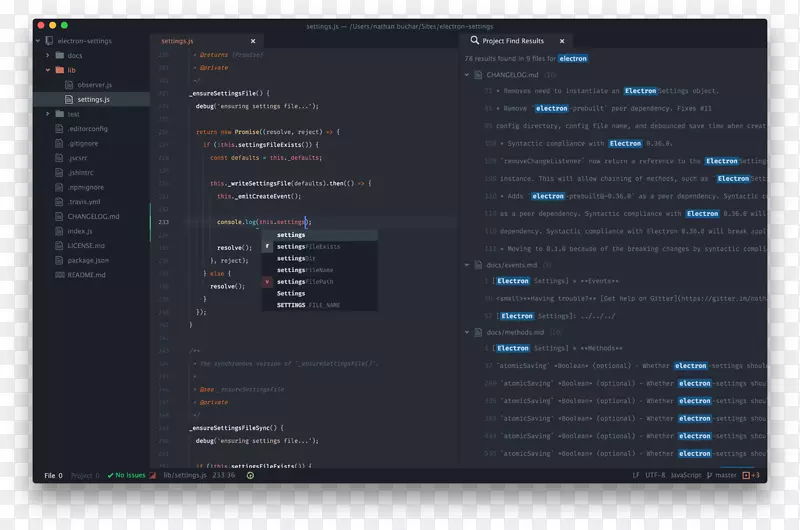800x530 pixels.
Task: Click the JavaScript grammar selector in status bar
Action: pos(685,475)
